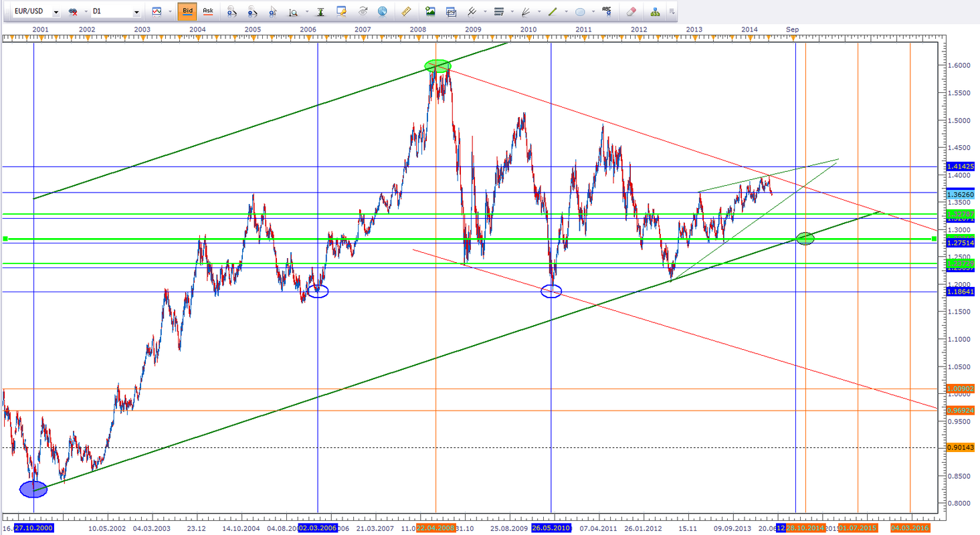
Task: Click the Sep label on top axis
Action: pos(793,29)
